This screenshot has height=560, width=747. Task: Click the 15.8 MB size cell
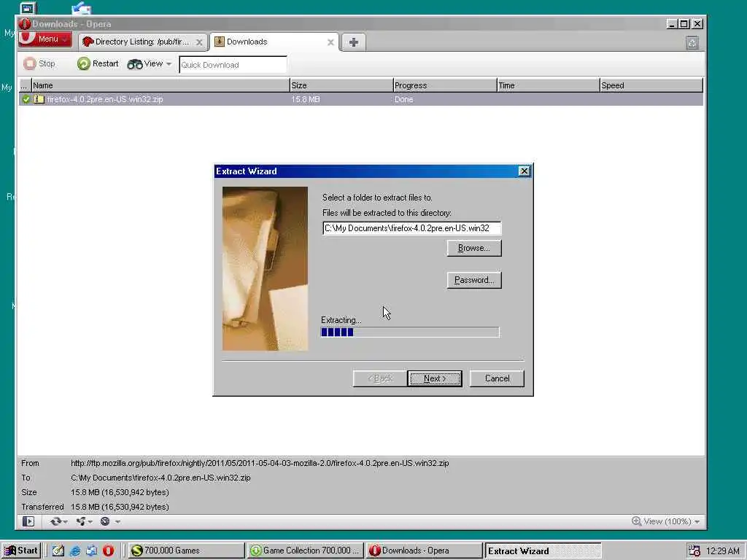click(306, 99)
